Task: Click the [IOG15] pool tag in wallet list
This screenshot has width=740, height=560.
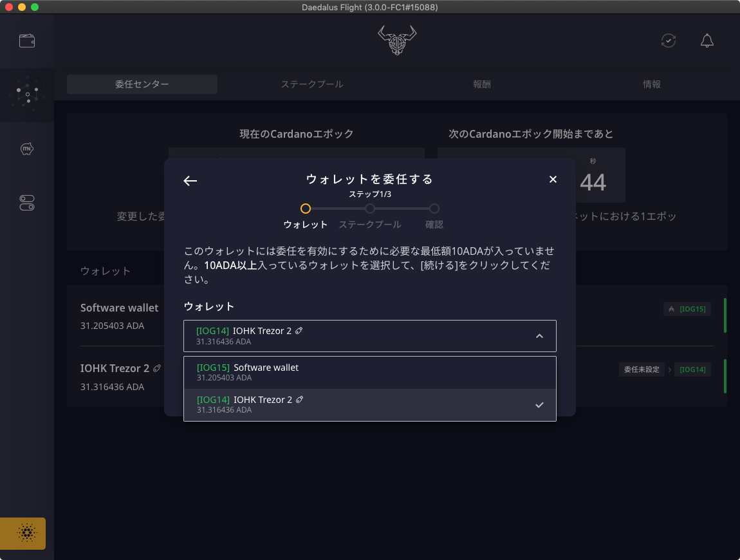Action: click(692, 309)
